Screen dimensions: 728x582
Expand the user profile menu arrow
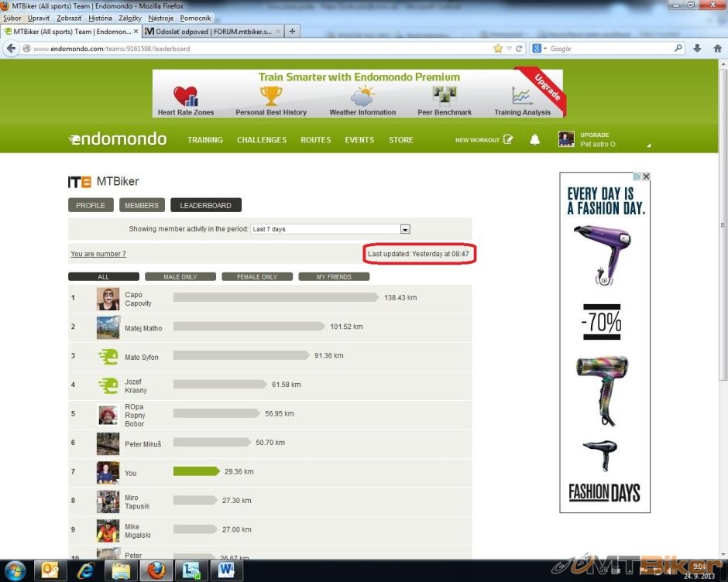[648, 145]
